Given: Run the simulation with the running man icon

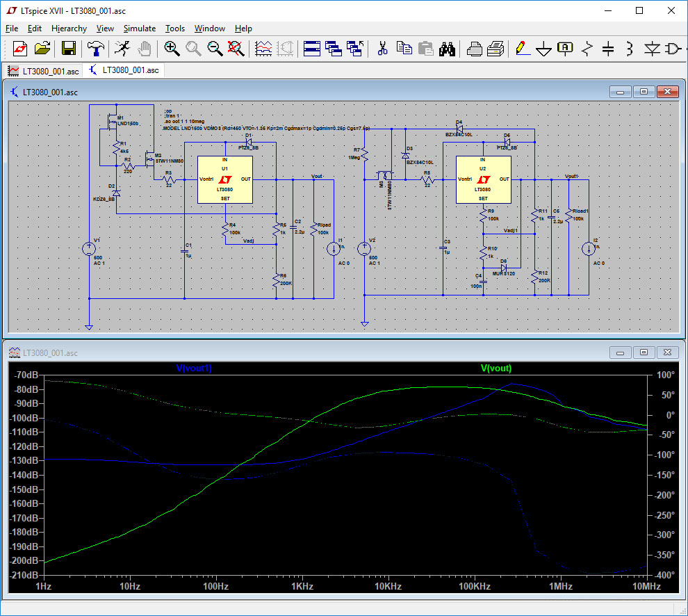Looking at the screenshot, I should 122,48.
